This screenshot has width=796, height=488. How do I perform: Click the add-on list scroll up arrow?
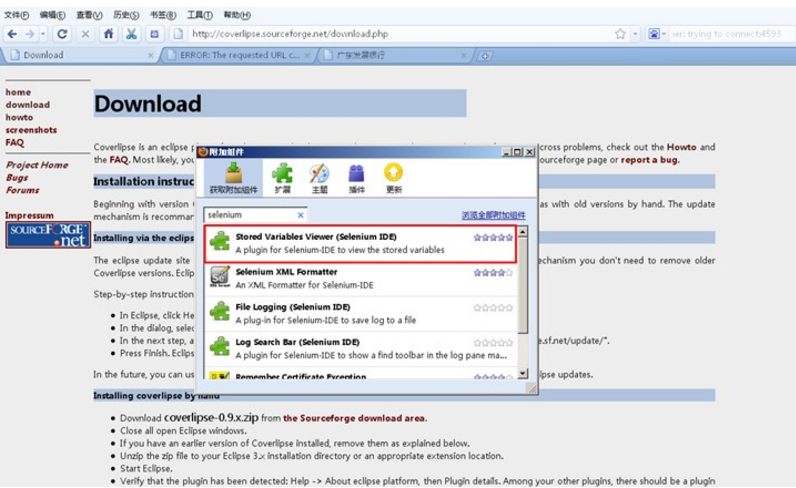522,232
